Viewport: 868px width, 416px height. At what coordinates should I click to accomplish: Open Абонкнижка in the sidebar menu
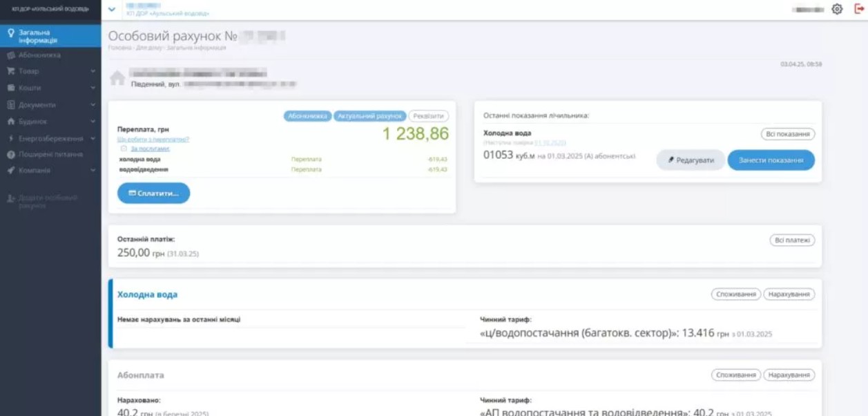coord(39,55)
